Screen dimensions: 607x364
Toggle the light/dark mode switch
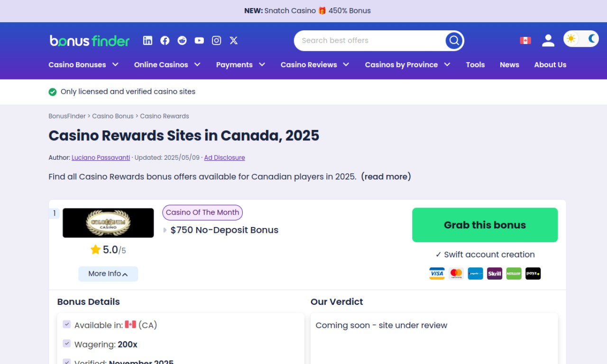(581, 39)
